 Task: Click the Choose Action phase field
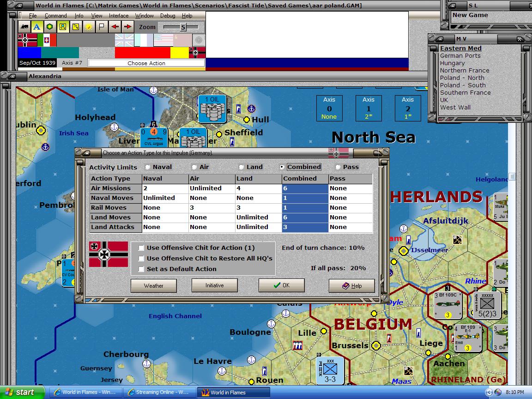tap(146, 63)
